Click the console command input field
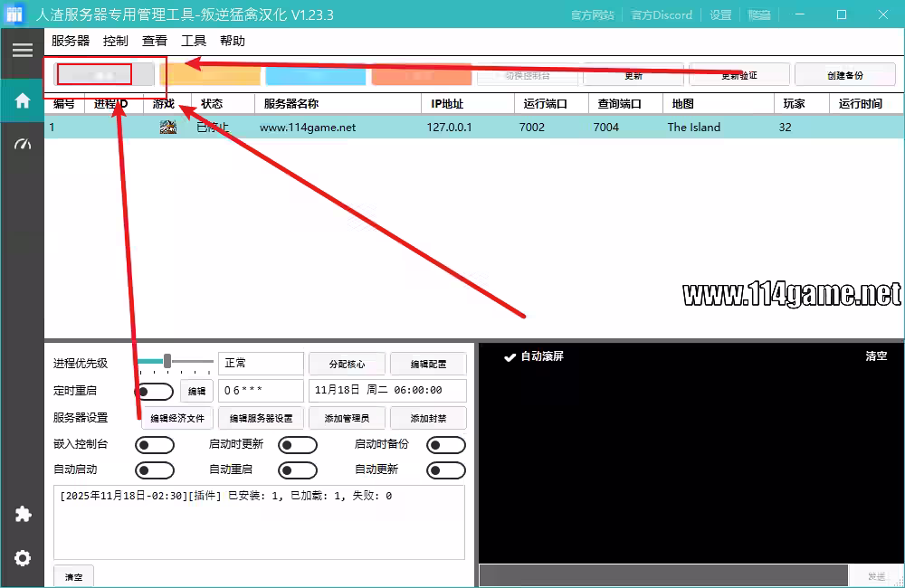The image size is (905, 588). [662, 576]
